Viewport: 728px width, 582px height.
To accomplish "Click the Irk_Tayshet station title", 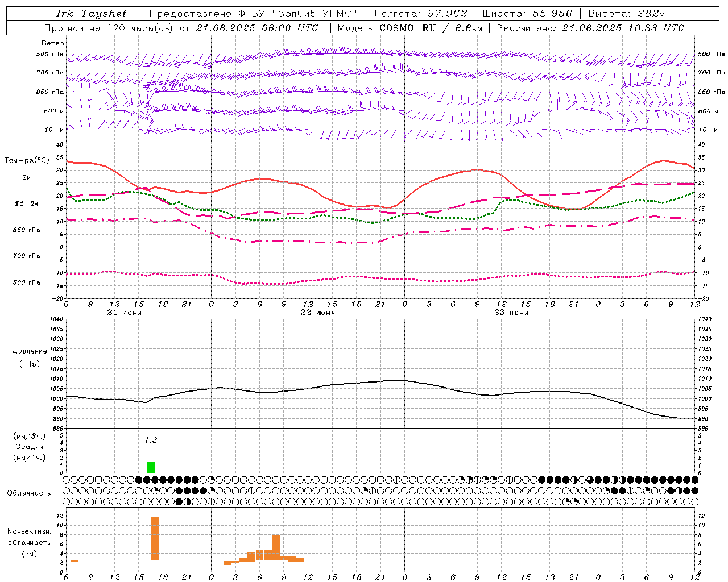I will (92, 14).
